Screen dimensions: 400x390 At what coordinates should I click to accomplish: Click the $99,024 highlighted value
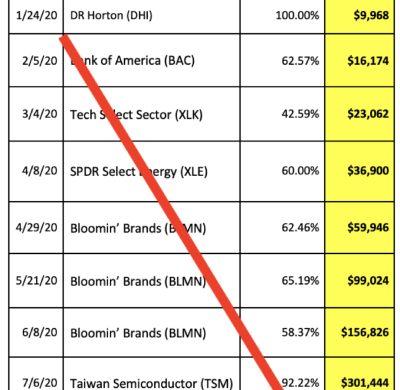tap(359, 281)
